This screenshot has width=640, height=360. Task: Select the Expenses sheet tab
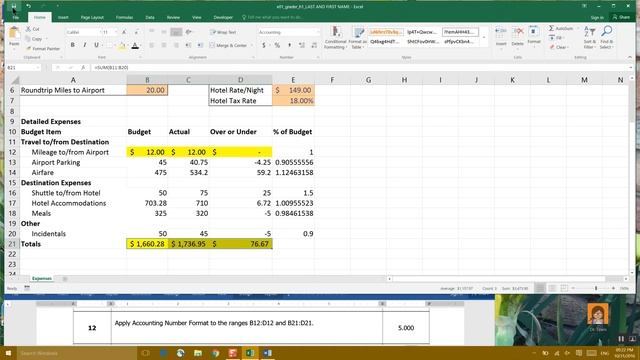tap(42, 278)
